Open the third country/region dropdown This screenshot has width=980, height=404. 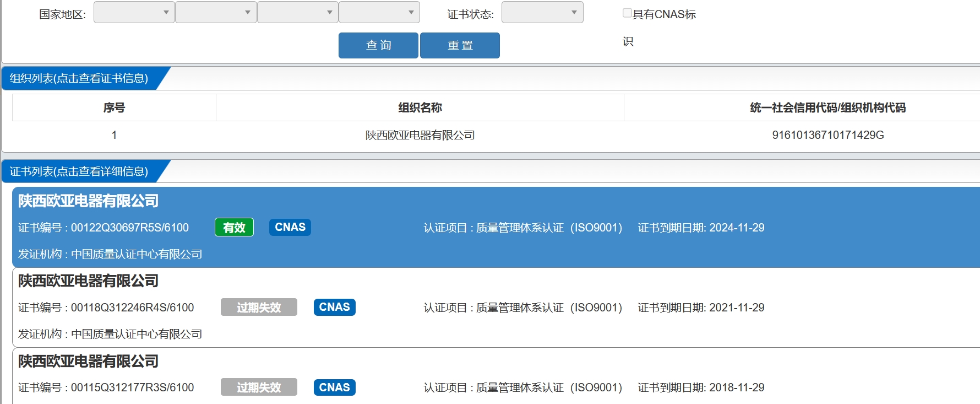point(298,12)
